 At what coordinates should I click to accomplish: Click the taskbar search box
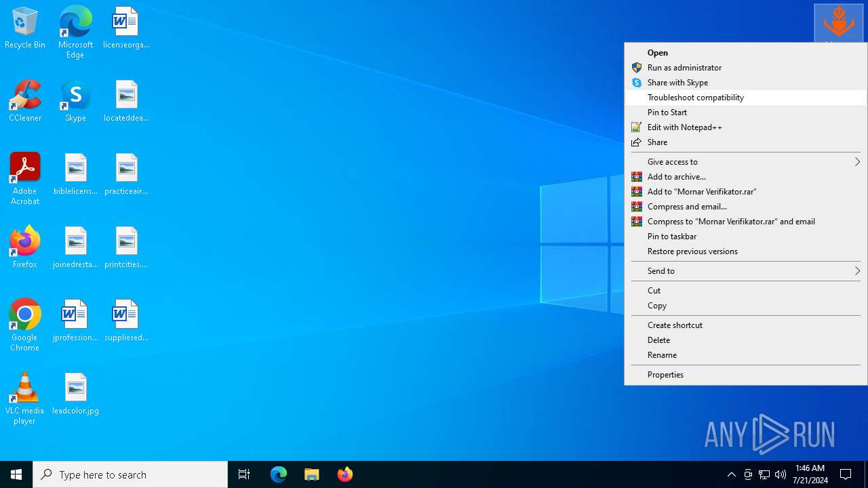click(x=130, y=474)
